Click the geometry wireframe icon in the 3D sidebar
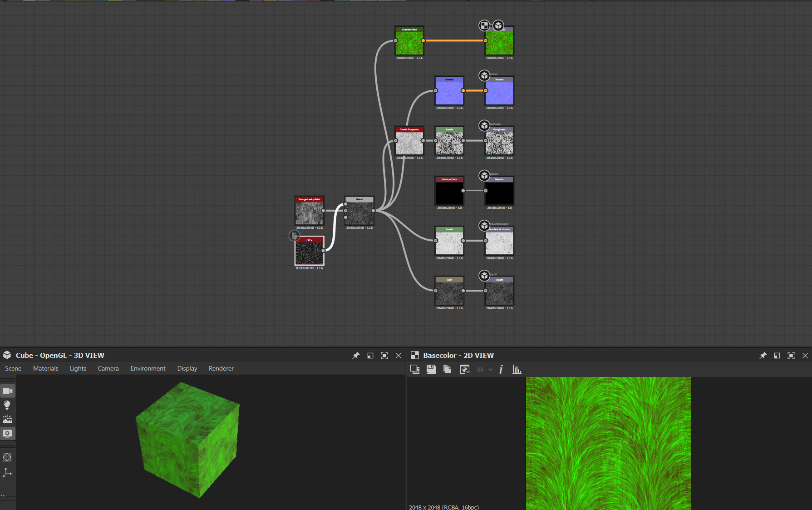Viewport: 812px width, 510px height. pos(7,457)
